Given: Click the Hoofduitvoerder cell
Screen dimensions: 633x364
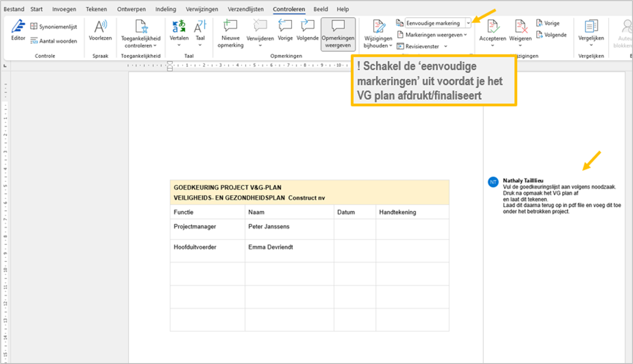Looking at the screenshot, I should [207, 251].
